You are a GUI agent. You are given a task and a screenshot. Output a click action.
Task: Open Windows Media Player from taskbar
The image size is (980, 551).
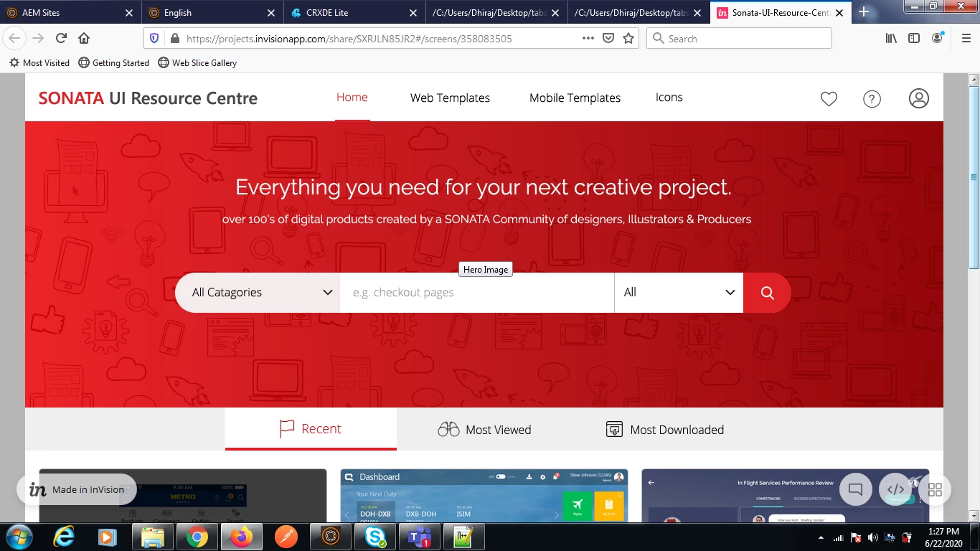tap(108, 537)
